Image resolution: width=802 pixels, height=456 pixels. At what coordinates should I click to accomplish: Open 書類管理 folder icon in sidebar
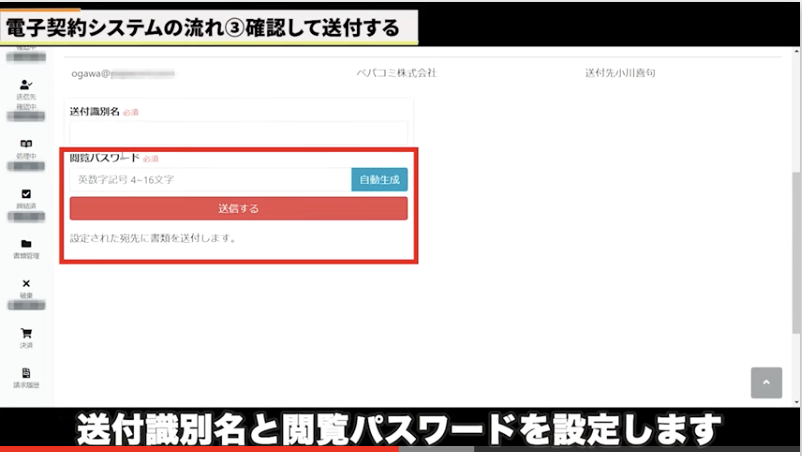[26, 245]
